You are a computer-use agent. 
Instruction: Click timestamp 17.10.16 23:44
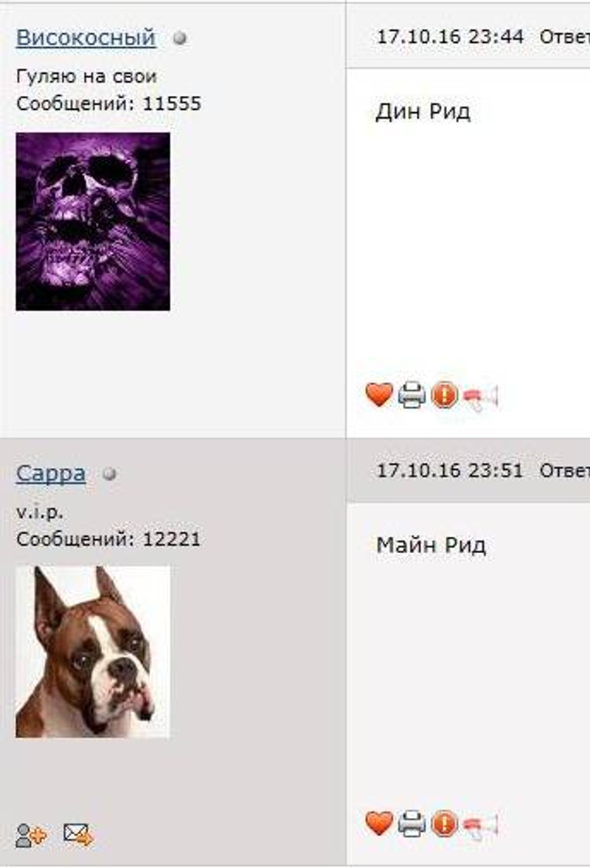click(x=450, y=37)
